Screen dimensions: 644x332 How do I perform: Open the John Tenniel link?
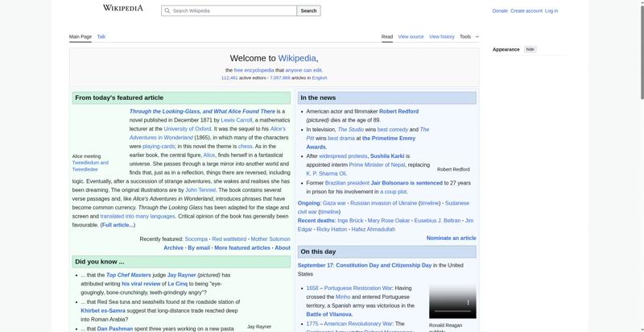[200, 190]
